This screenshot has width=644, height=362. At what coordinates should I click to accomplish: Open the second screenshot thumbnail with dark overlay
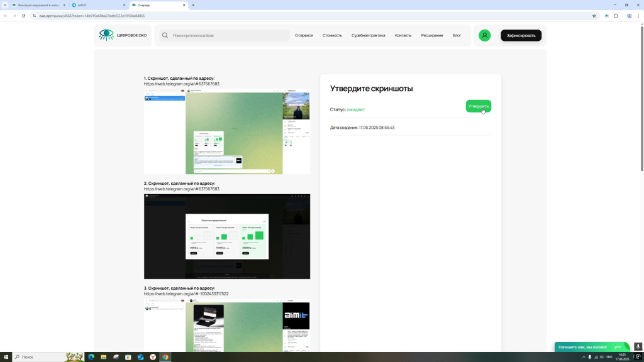[226, 236]
